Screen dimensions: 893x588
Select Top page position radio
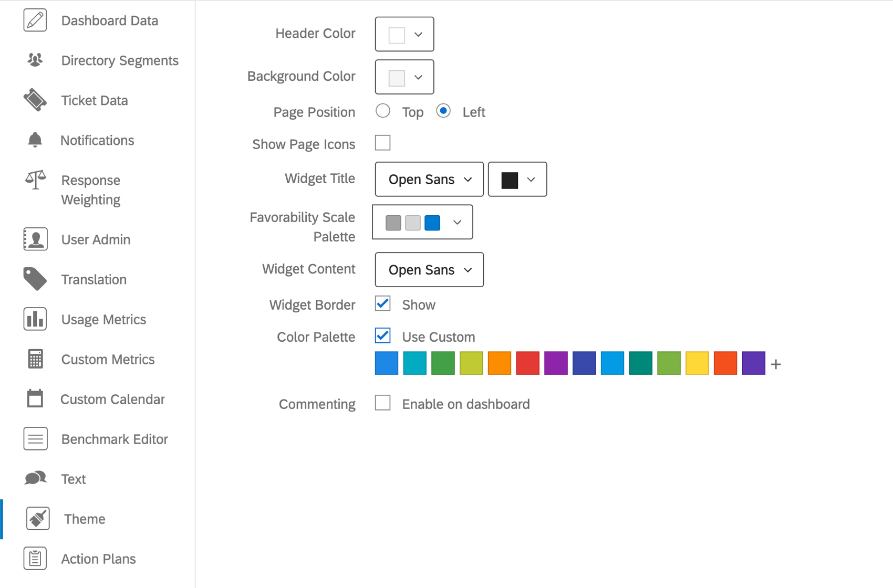383,111
